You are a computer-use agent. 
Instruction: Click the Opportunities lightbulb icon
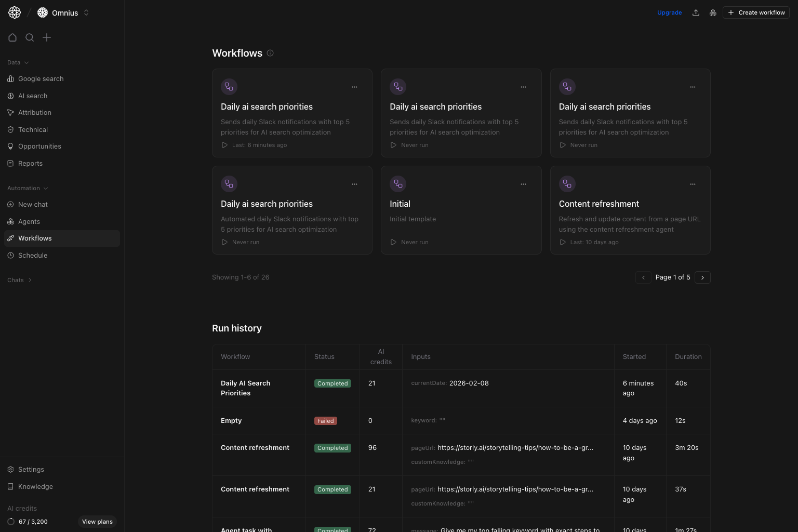click(x=11, y=146)
